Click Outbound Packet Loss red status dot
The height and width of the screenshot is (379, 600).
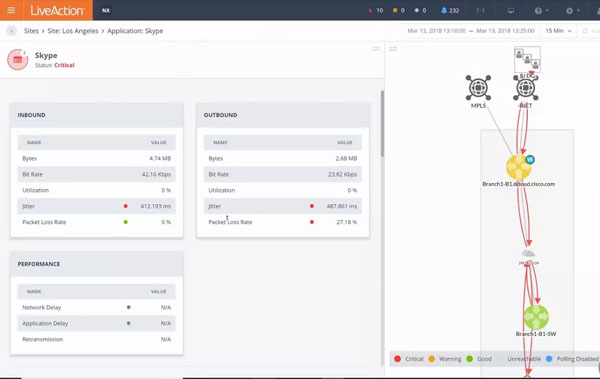pyautogui.click(x=312, y=222)
